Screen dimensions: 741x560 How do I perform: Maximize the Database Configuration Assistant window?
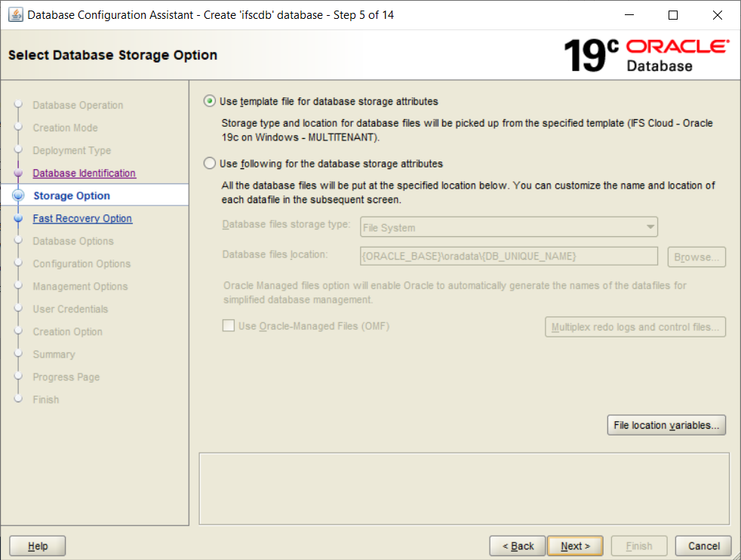[673, 15]
